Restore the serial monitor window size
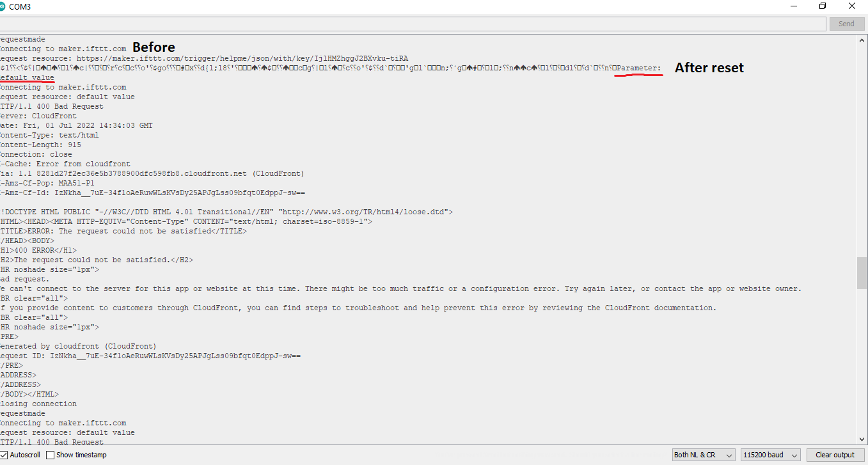 click(x=823, y=6)
